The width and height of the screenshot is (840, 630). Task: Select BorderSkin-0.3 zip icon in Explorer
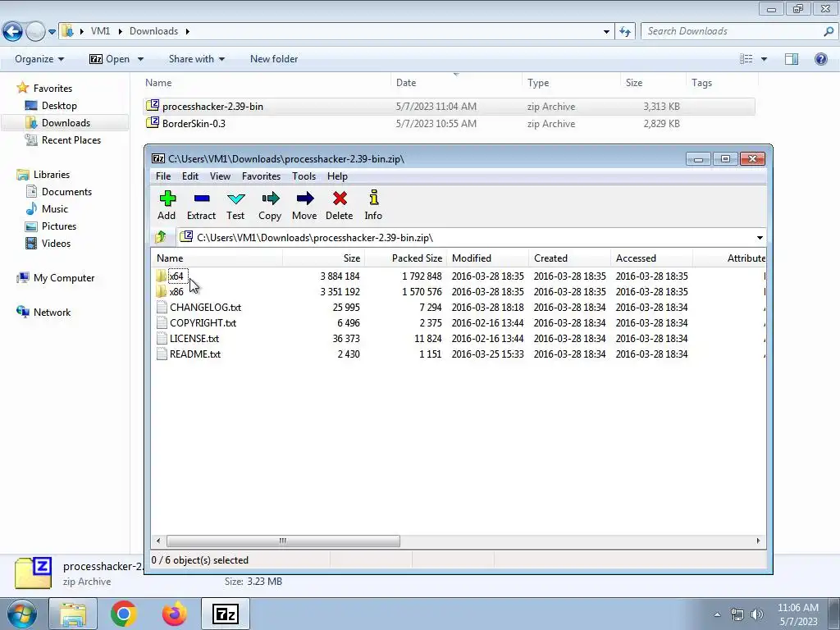point(153,123)
